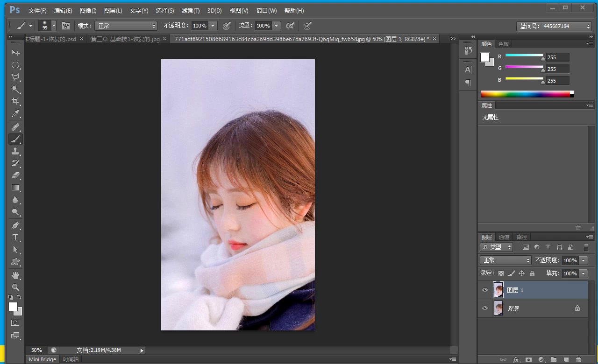Select the Move tool
Image resolution: width=598 pixels, height=364 pixels.
point(15,53)
